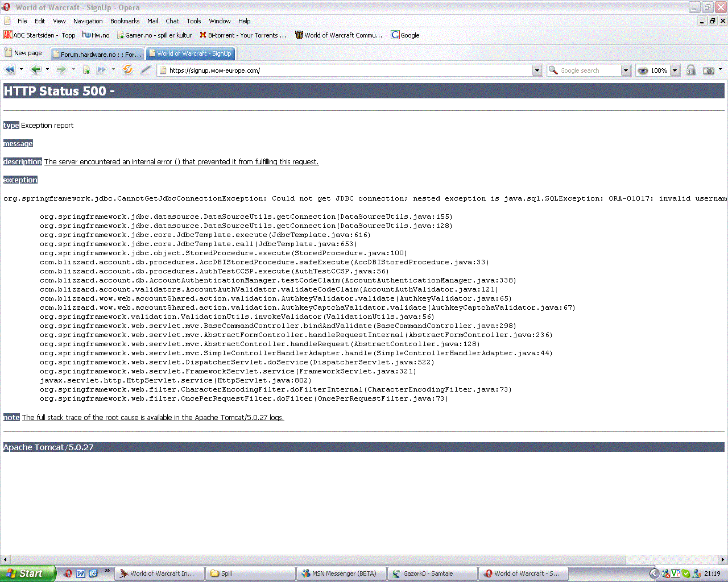
Task: Open the search engine dropdown
Action: click(x=626, y=70)
